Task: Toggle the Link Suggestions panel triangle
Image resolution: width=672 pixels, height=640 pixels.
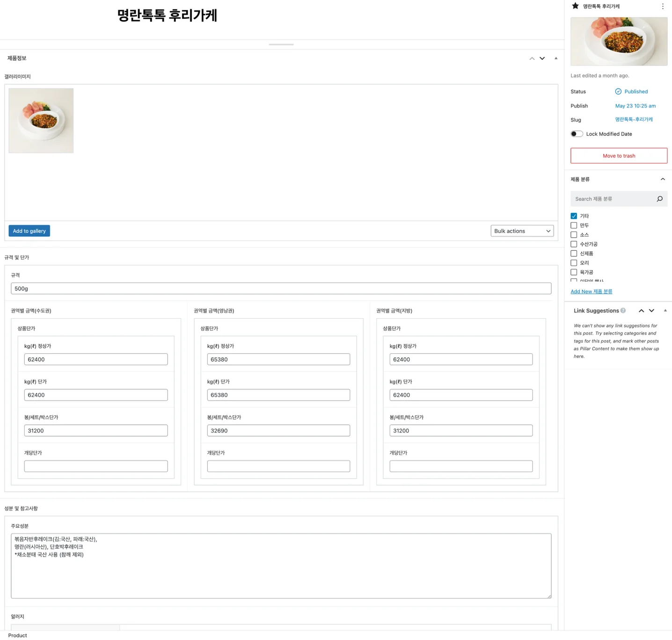Action: point(665,311)
